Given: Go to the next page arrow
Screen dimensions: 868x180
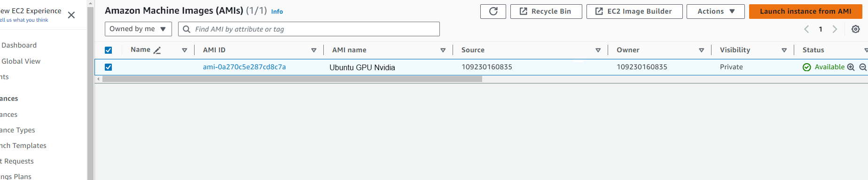Looking at the screenshot, I should pyautogui.click(x=835, y=29).
